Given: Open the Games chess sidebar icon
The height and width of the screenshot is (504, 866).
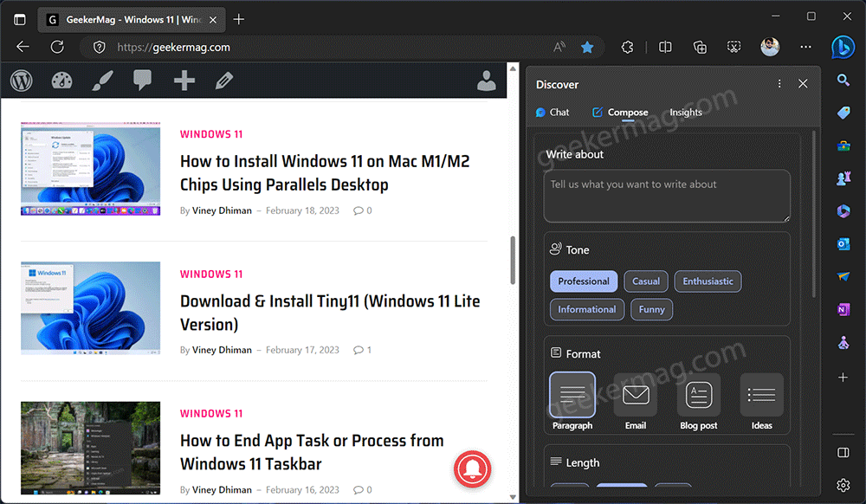Looking at the screenshot, I should pos(843,178).
